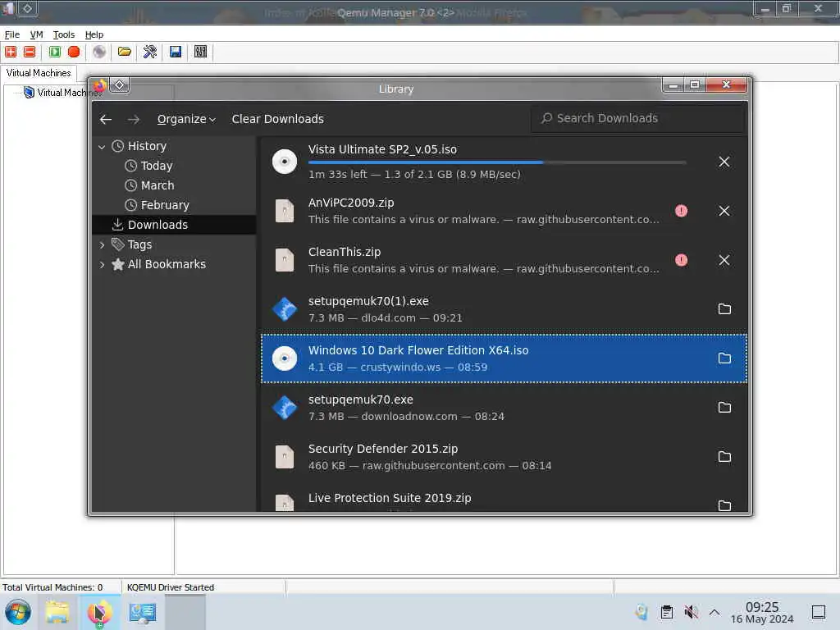Select the CleanThis.zip download entry
840x630 pixels.
click(504, 260)
